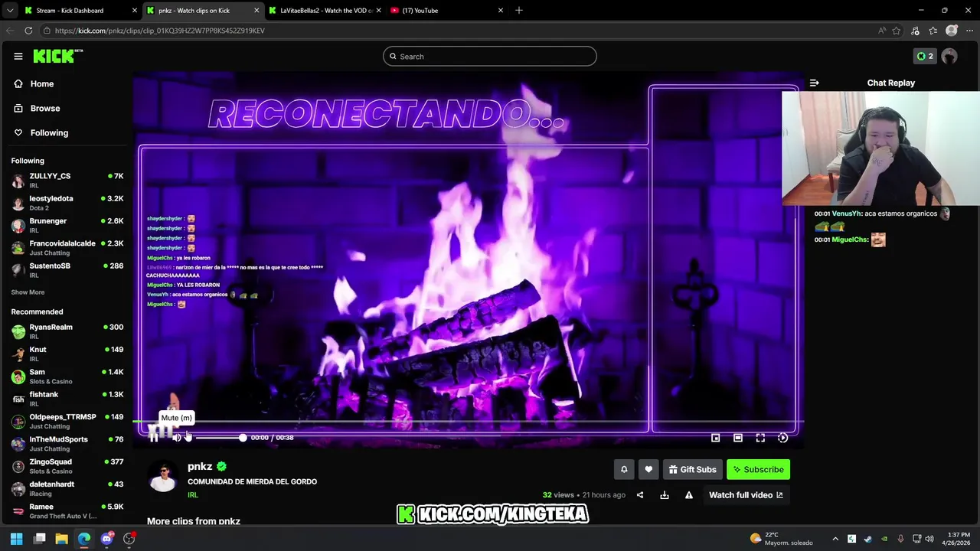This screenshot has width=980, height=551.
Task: Follow pnkz with heart button
Action: 648,469
